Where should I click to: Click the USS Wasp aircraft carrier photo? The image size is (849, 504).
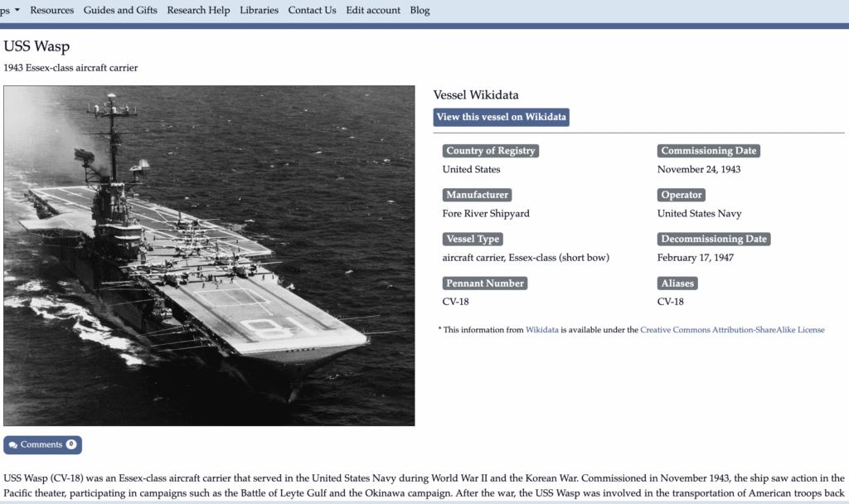209,255
